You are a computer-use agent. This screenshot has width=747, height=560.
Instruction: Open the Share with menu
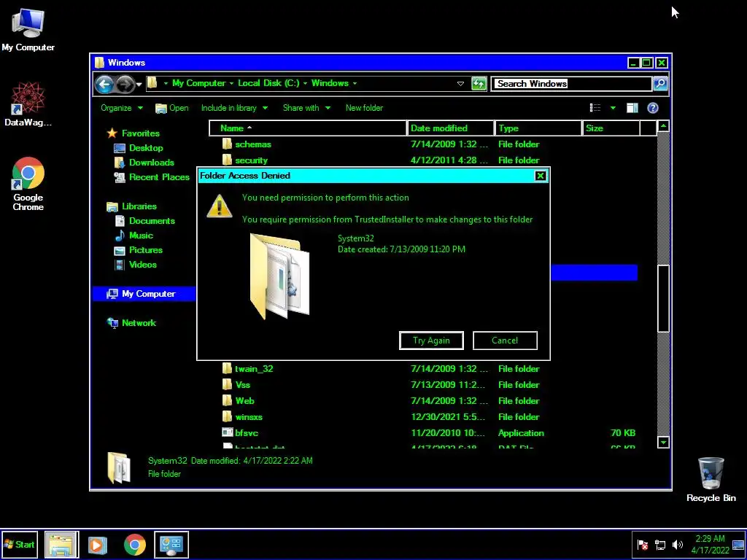tap(306, 108)
